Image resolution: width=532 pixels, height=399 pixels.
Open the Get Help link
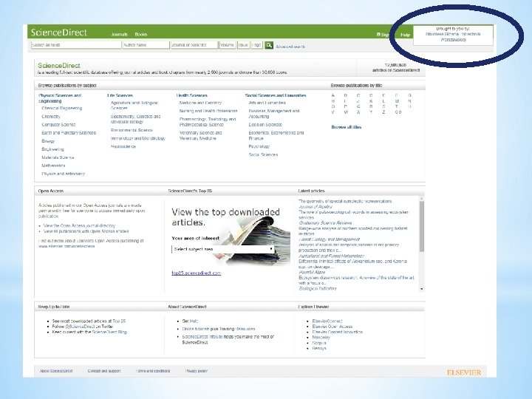pyautogui.click(x=190, y=321)
